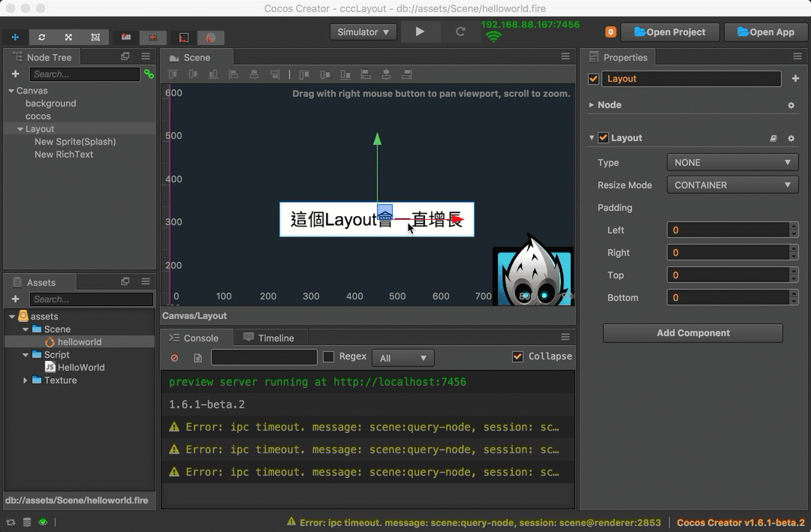This screenshot has width=811, height=532.
Task: Open the Scene panel menu
Action: [565, 56]
